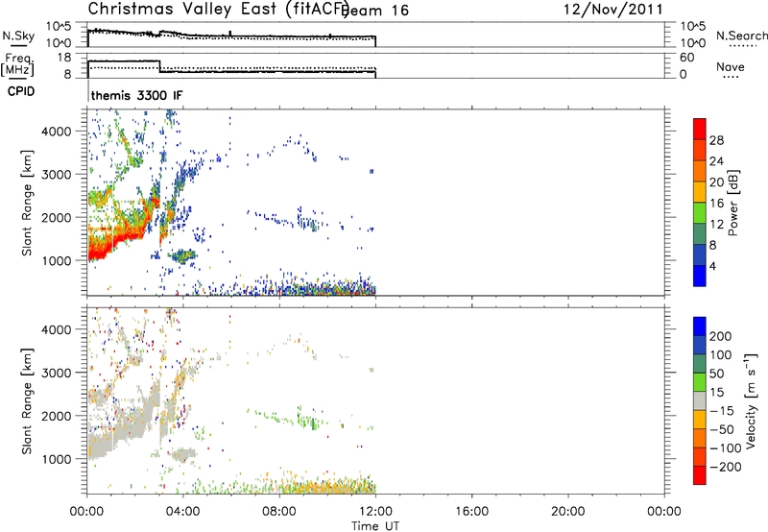Viewport: 768px width, 532px height.
Task: Click the '16:00' time axis label
Action: 471,512
